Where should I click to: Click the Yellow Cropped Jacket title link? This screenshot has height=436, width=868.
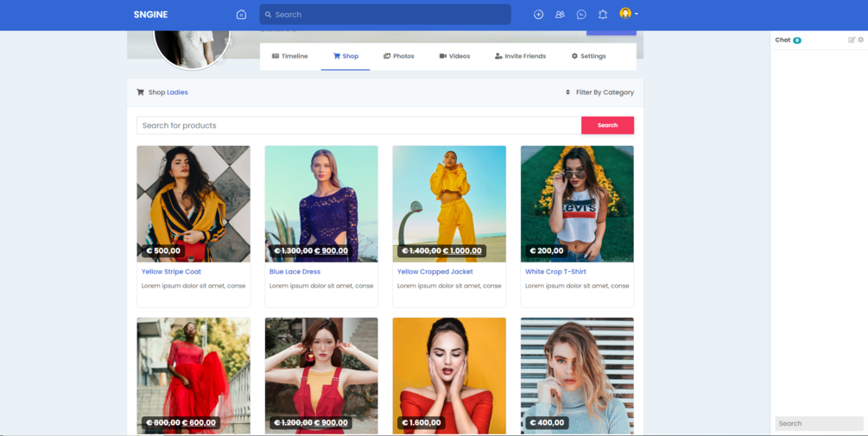point(435,272)
